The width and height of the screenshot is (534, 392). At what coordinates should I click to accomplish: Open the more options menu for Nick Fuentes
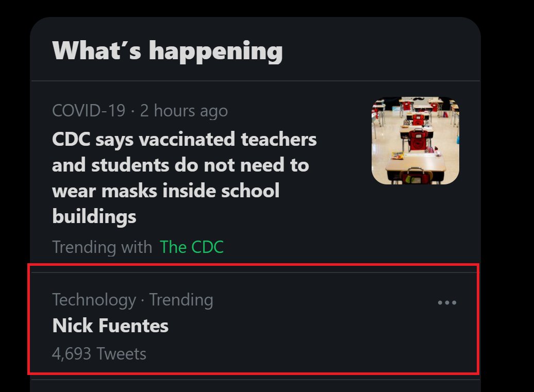pos(447,303)
